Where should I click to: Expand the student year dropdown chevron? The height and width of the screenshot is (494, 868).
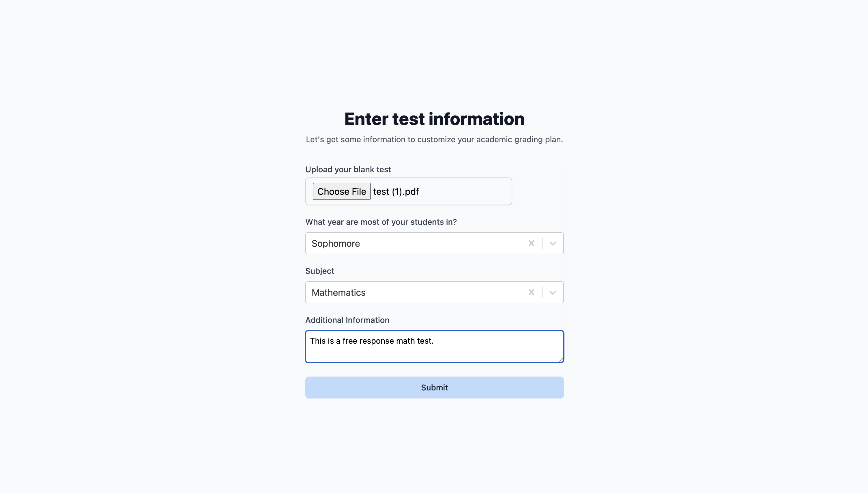click(x=553, y=243)
